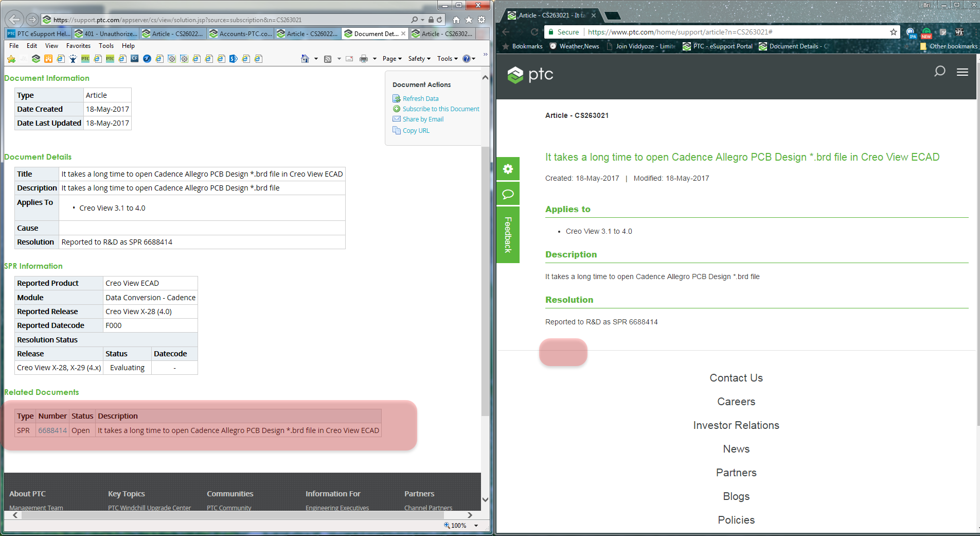Expand the Tools dropdown in IE command bar

tap(447, 59)
